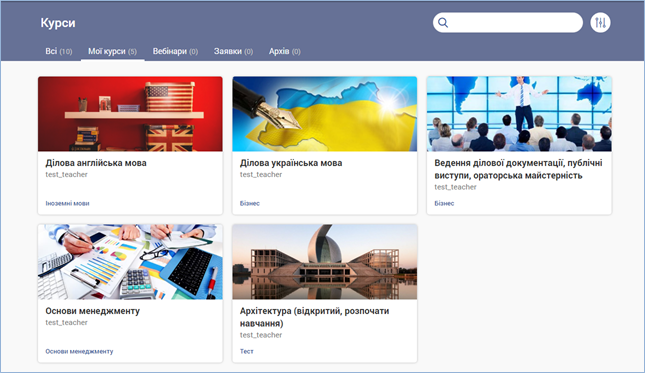The width and height of the screenshot is (645, 373).
Task: Click inside the course search field
Action: pyautogui.click(x=508, y=23)
